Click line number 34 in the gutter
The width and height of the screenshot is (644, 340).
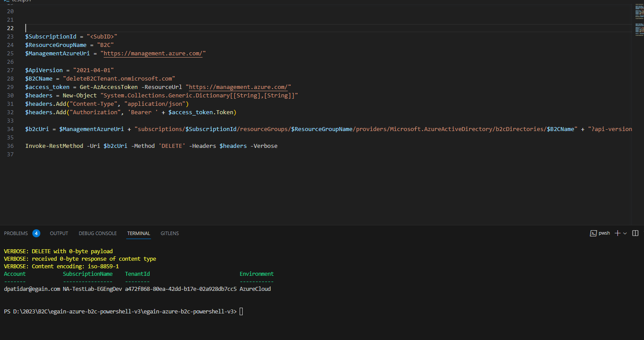pyautogui.click(x=10, y=129)
